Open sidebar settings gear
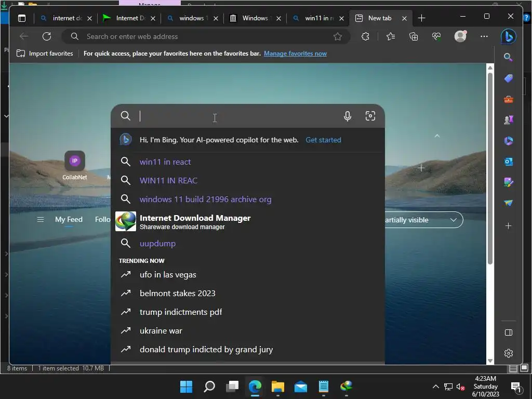The height and width of the screenshot is (399, 532). (509, 353)
